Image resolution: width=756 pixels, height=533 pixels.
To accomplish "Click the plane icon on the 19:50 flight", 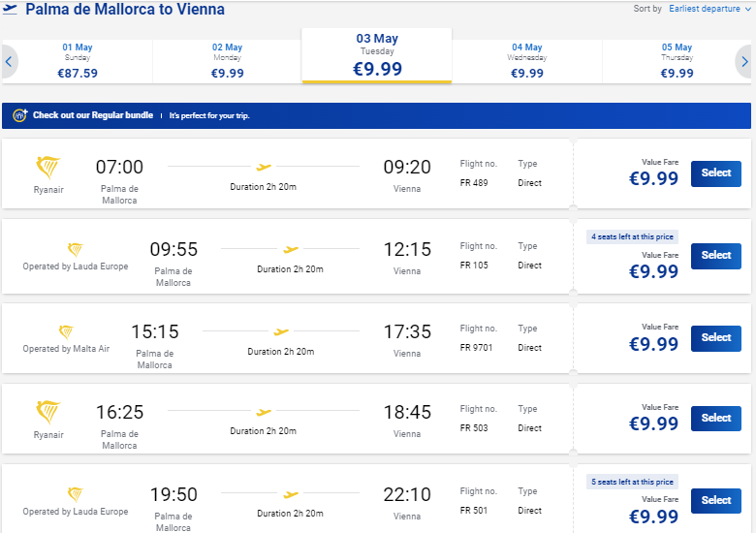I will tap(291, 494).
